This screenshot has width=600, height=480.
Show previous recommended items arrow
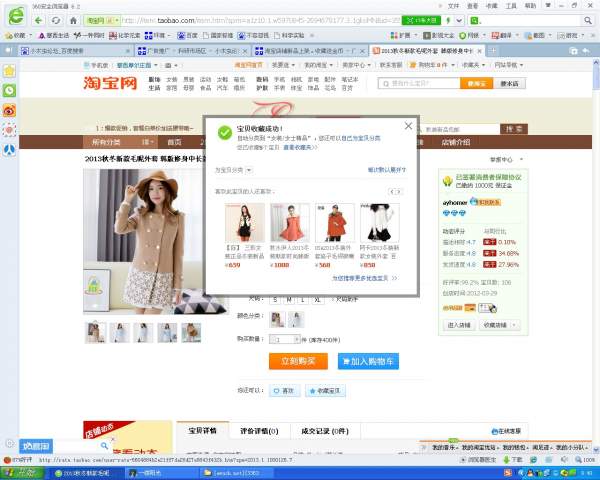(x=391, y=191)
